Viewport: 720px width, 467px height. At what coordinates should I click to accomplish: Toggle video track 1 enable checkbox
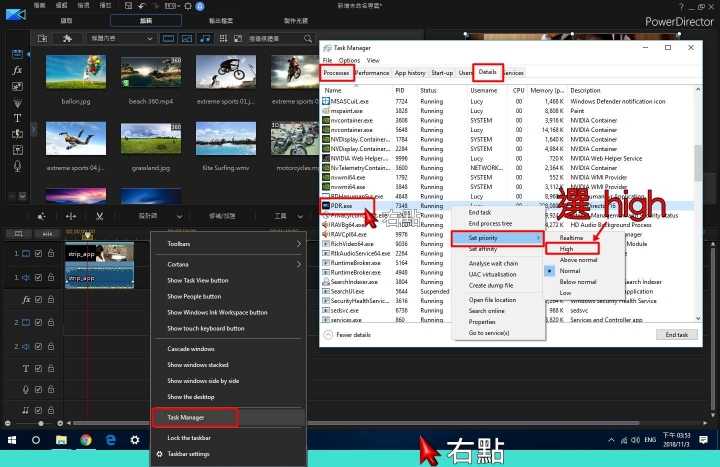click(39, 253)
